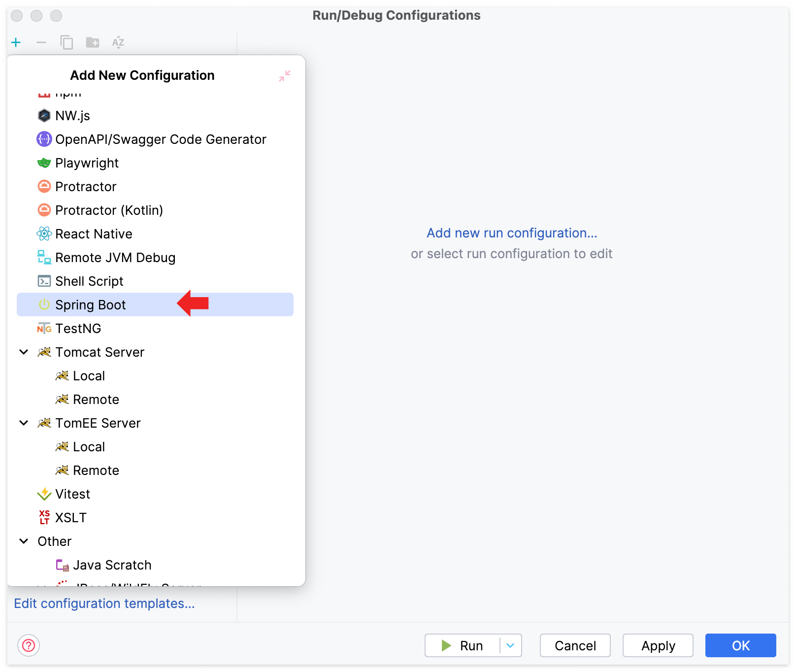The width and height of the screenshot is (796, 672).
Task: Click the Shell Script terminal icon
Action: 44,281
